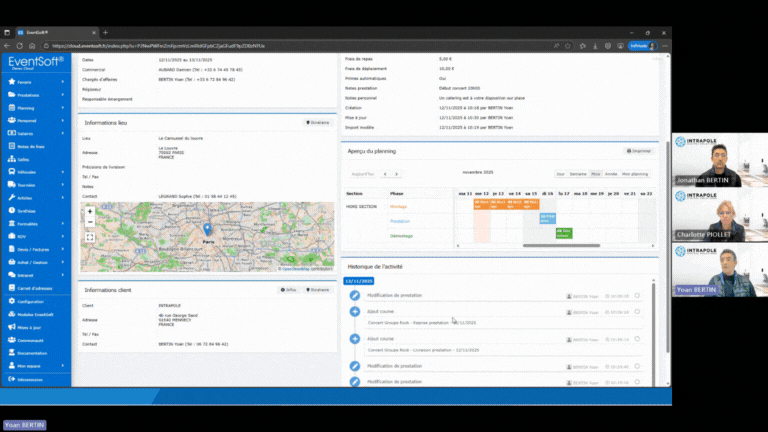The width and height of the screenshot is (768, 432).
Task: Click the Paris location pin on map
Action: (207, 229)
